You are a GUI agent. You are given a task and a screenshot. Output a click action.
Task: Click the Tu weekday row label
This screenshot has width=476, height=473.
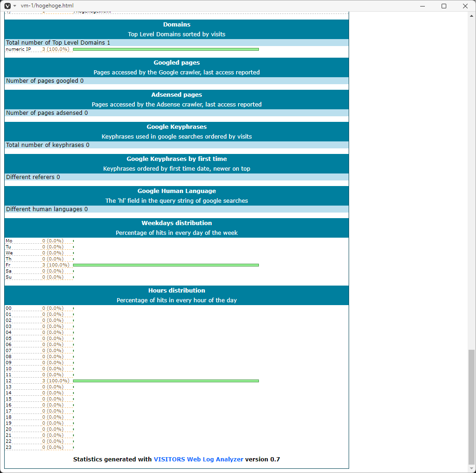[x=8, y=246]
